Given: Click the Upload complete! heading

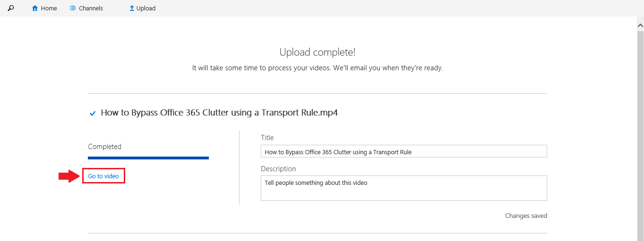Looking at the screenshot, I should point(317,52).
